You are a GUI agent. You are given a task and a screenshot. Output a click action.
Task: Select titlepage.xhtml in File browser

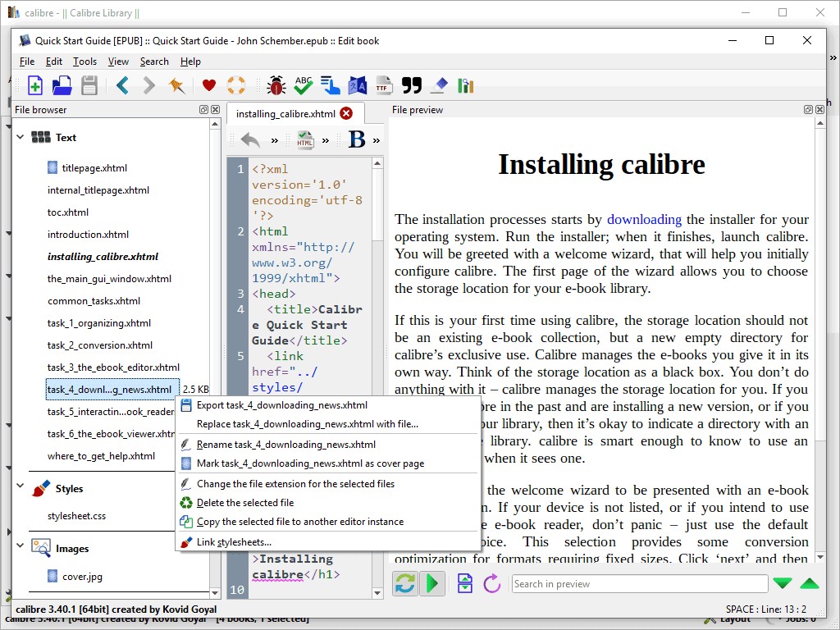[94, 168]
